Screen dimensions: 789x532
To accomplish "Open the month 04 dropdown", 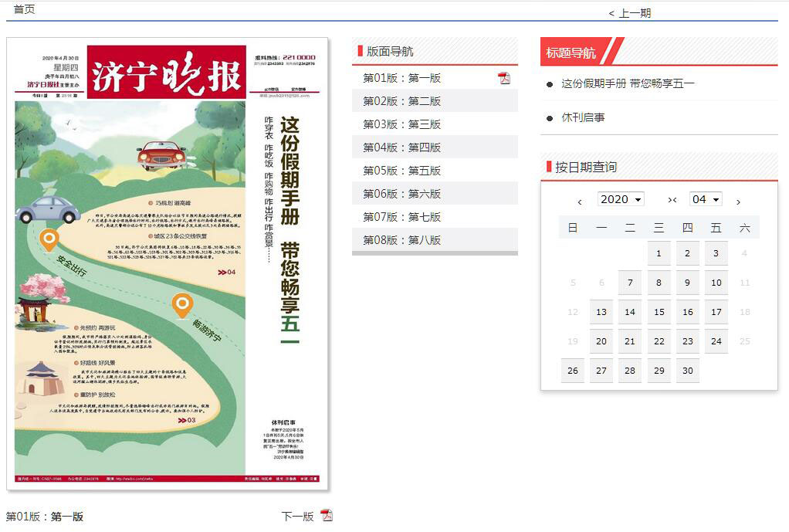I will (x=705, y=199).
